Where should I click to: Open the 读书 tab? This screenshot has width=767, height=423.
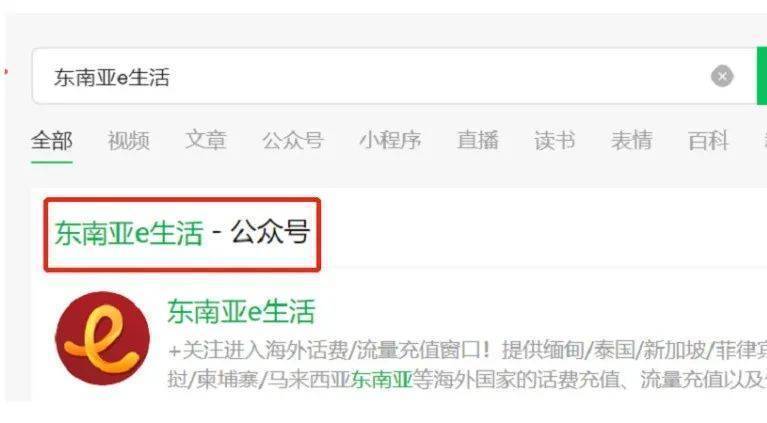(554, 141)
